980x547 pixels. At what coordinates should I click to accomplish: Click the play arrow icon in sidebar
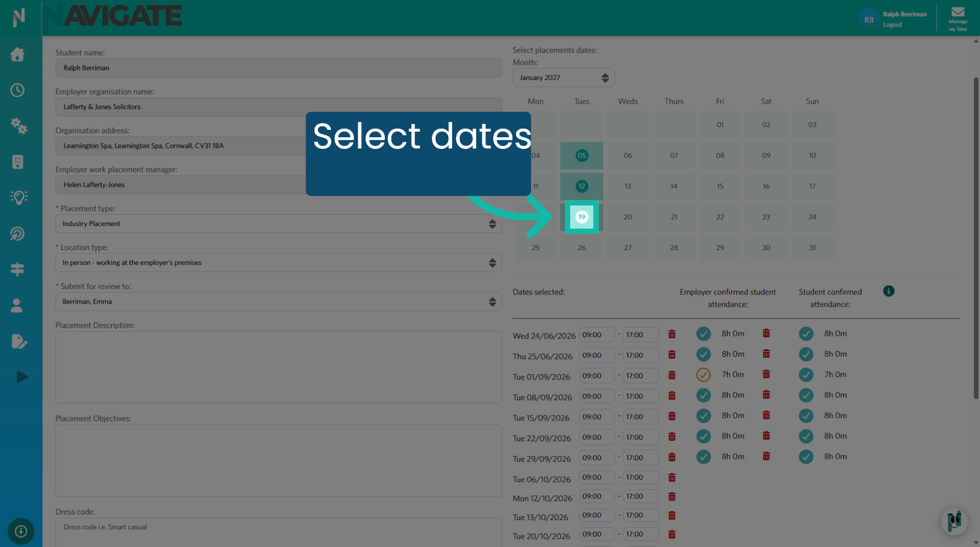pos(22,377)
